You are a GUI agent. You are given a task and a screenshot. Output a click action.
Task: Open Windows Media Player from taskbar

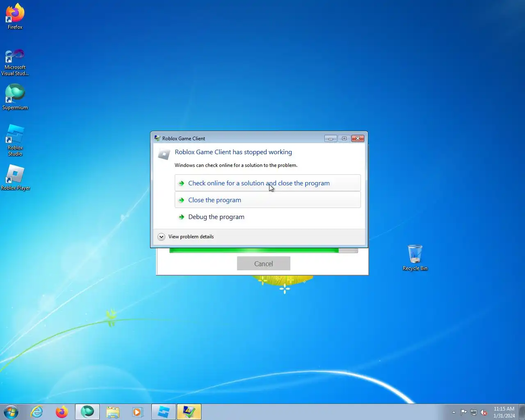coord(138,412)
